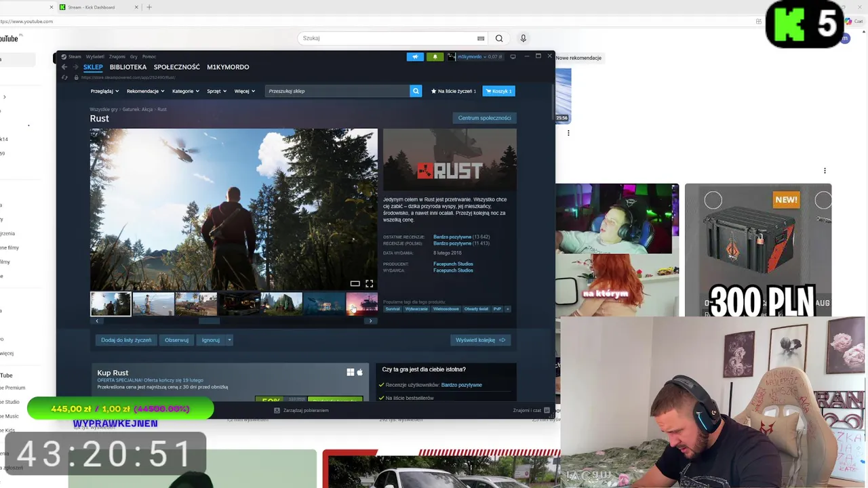Image resolution: width=868 pixels, height=488 pixels.
Task: Click the m1kymordo profile avatar
Action: 451,57
